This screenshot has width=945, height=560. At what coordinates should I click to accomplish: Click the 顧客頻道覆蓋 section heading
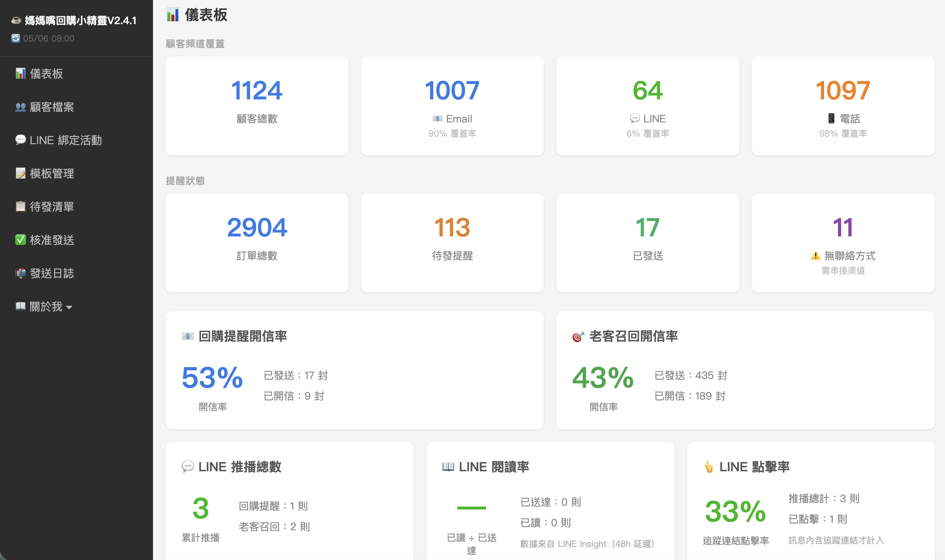[195, 44]
